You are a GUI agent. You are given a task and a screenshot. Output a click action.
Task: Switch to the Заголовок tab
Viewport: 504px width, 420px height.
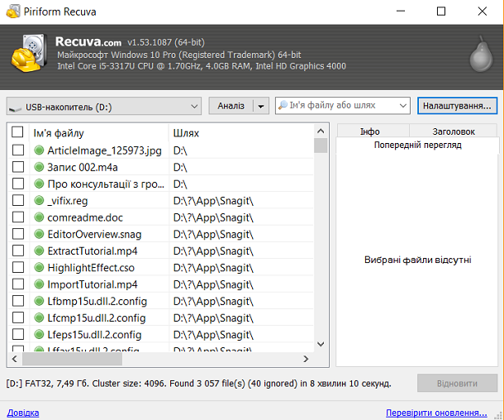tap(454, 131)
